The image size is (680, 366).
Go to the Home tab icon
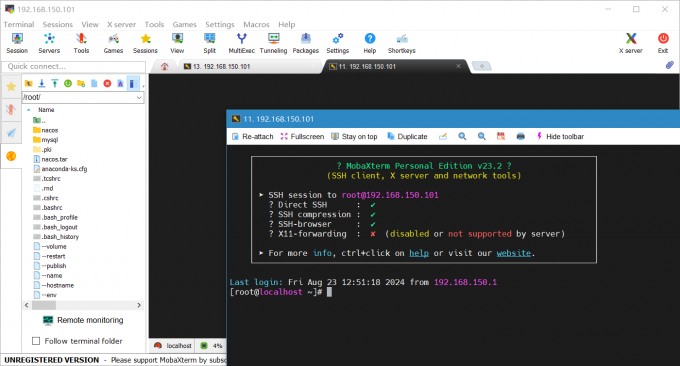click(x=164, y=66)
